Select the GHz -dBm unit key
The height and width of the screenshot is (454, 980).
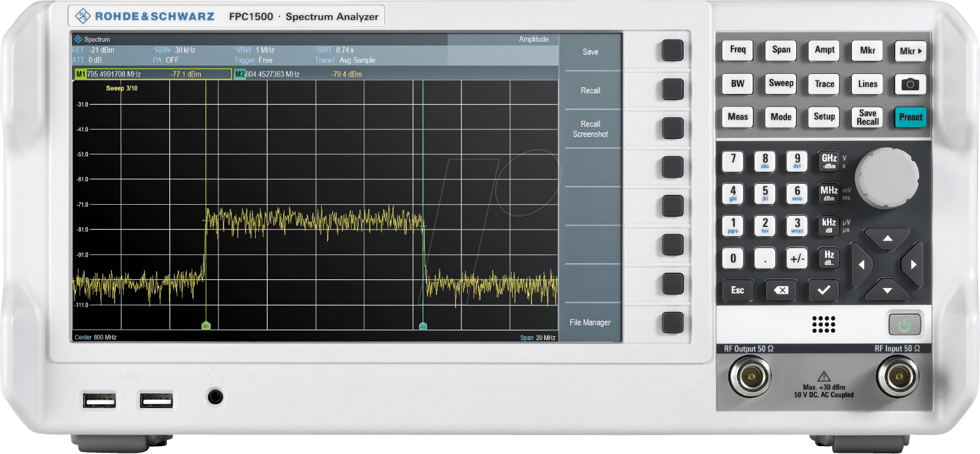[x=829, y=161]
